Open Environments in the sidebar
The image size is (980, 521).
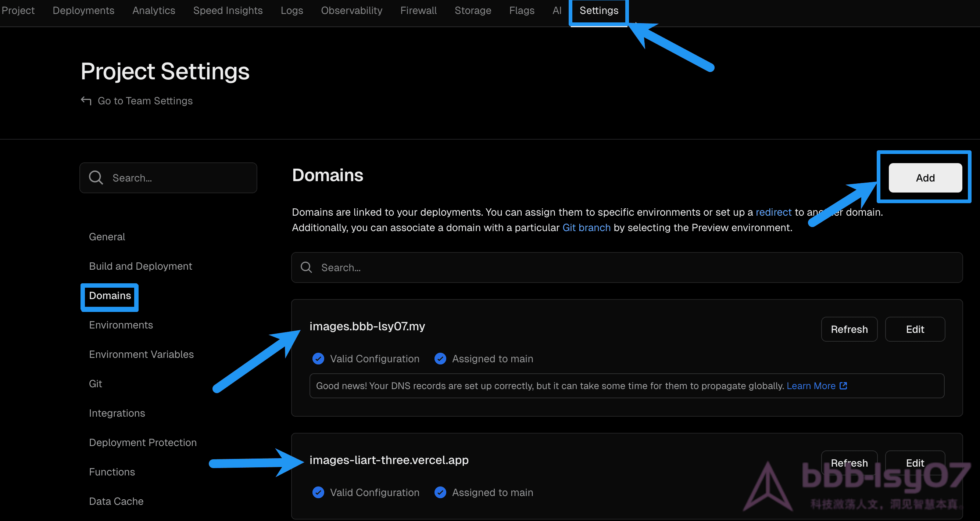click(121, 325)
